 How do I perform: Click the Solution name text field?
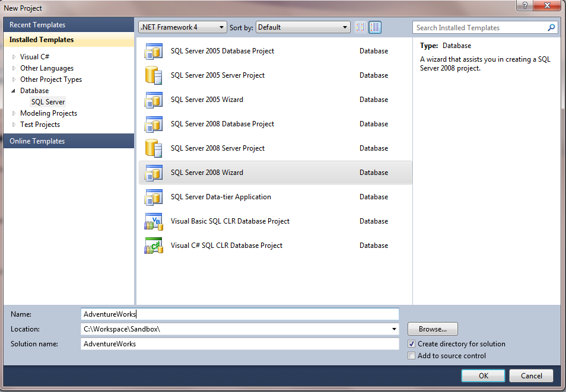[240, 343]
